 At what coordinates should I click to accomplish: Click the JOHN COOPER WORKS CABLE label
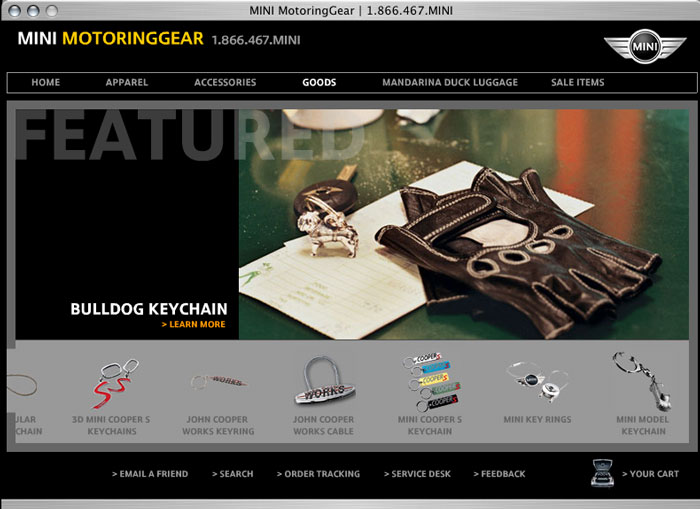pyautogui.click(x=323, y=426)
